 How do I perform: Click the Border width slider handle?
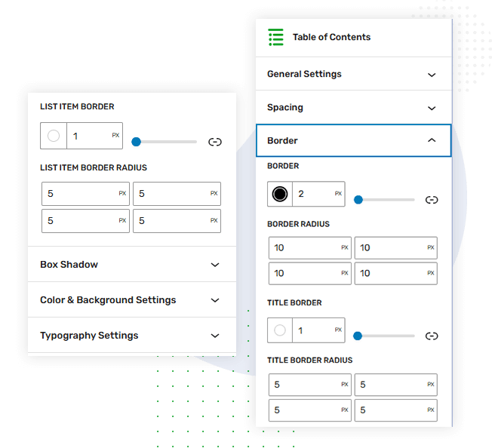(358, 200)
